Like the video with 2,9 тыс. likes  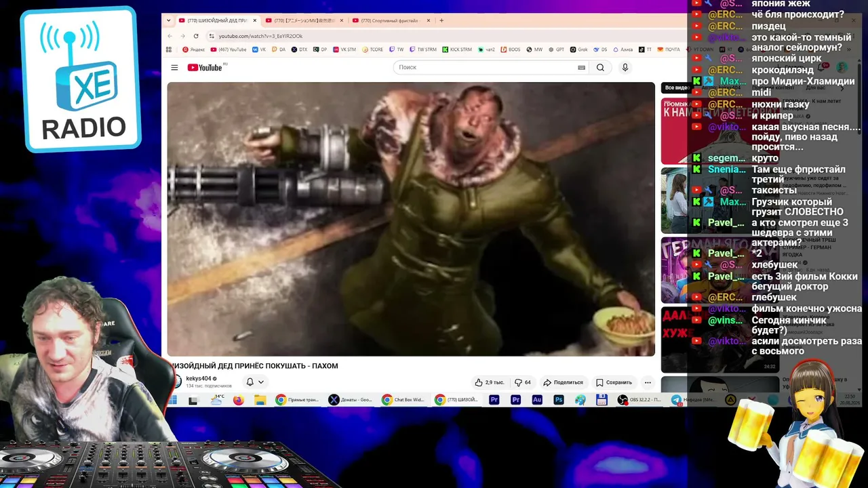[489, 382]
